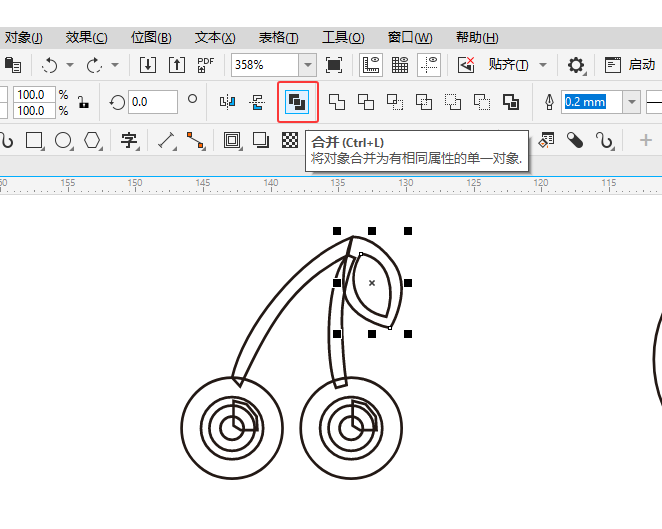Select the Smart drawing tool icon
The image size is (662, 529).
click(604, 141)
